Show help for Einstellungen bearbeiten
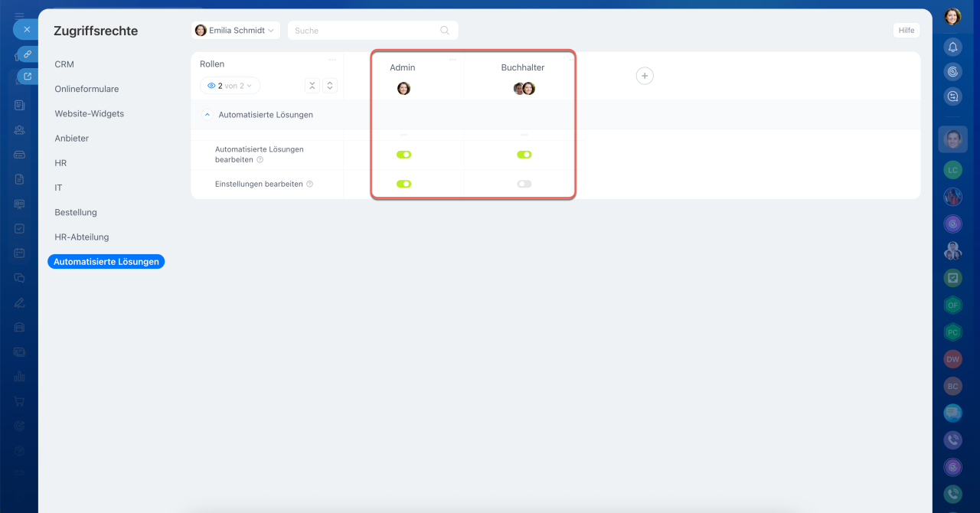 pyautogui.click(x=309, y=185)
